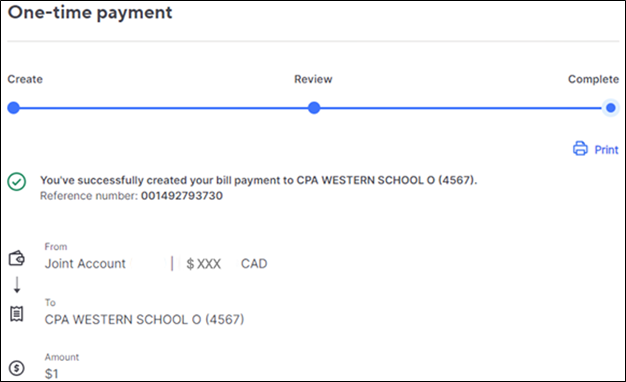626x382 pixels.
Task: Click the printer icon
Action: tap(580, 148)
